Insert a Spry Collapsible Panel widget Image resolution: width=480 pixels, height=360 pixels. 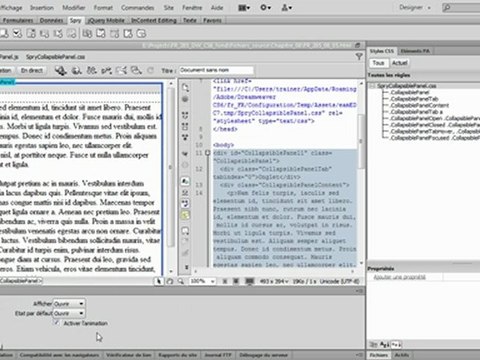pos(128,33)
